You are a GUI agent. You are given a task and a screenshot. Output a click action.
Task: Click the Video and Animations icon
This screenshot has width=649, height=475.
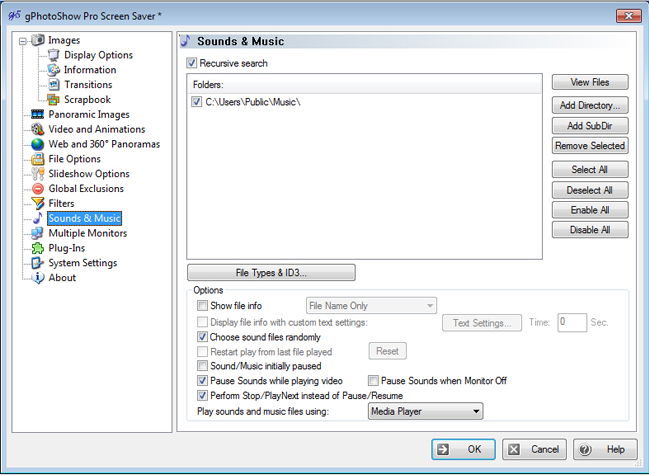(x=38, y=130)
